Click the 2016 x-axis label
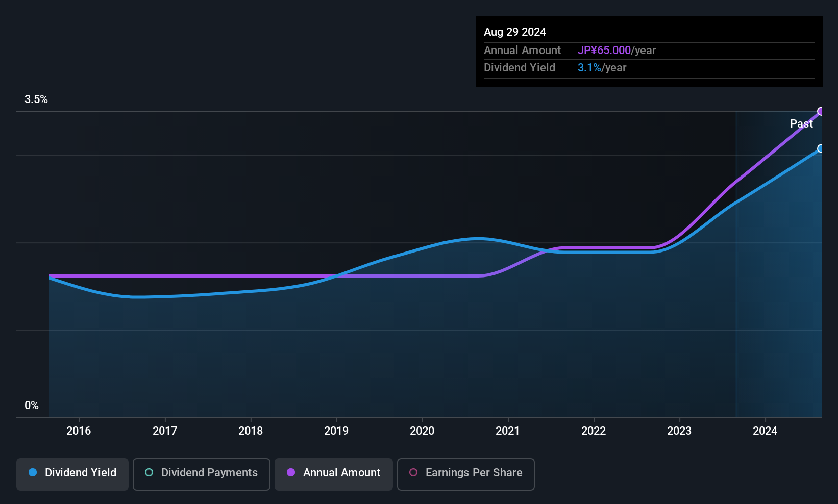This screenshot has width=838, height=504. click(x=79, y=431)
